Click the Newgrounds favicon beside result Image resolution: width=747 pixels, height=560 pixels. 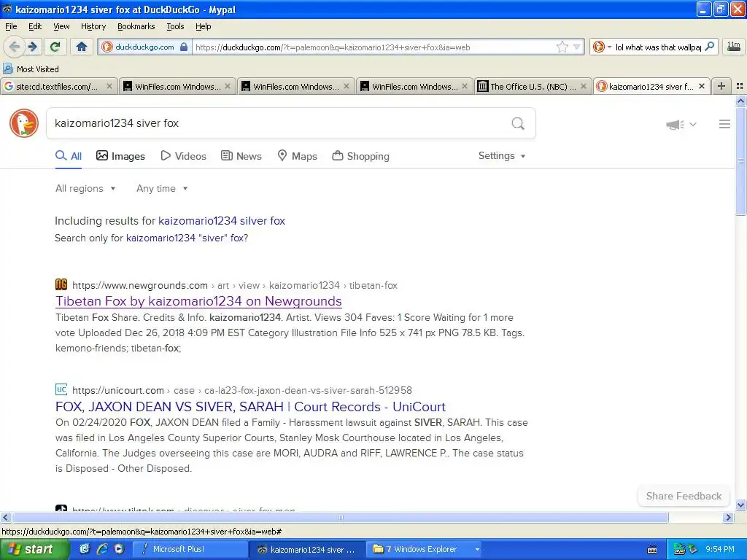tap(61, 284)
